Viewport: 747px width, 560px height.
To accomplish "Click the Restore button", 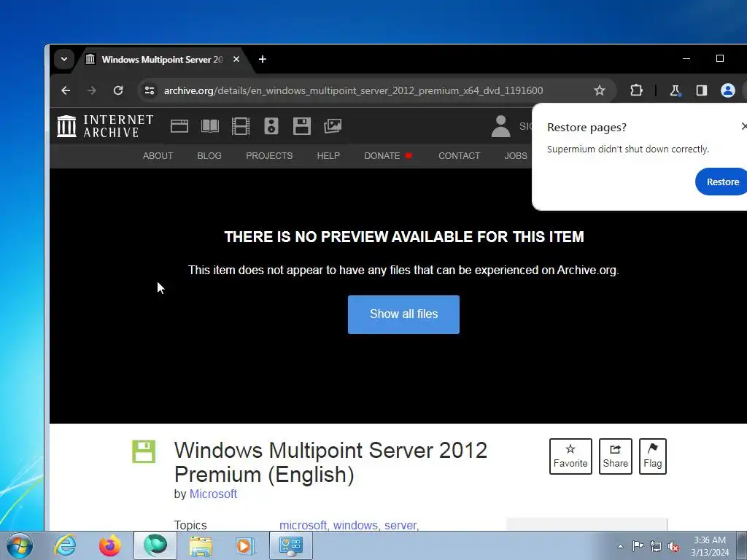I will [721, 182].
